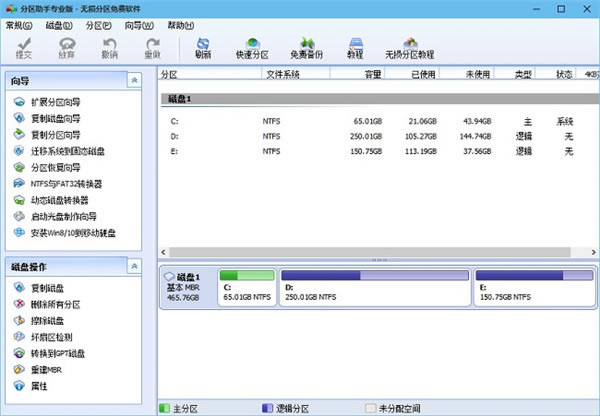
Task: Open the 分区(P) menu
Action: pyautogui.click(x=99, y=24)
